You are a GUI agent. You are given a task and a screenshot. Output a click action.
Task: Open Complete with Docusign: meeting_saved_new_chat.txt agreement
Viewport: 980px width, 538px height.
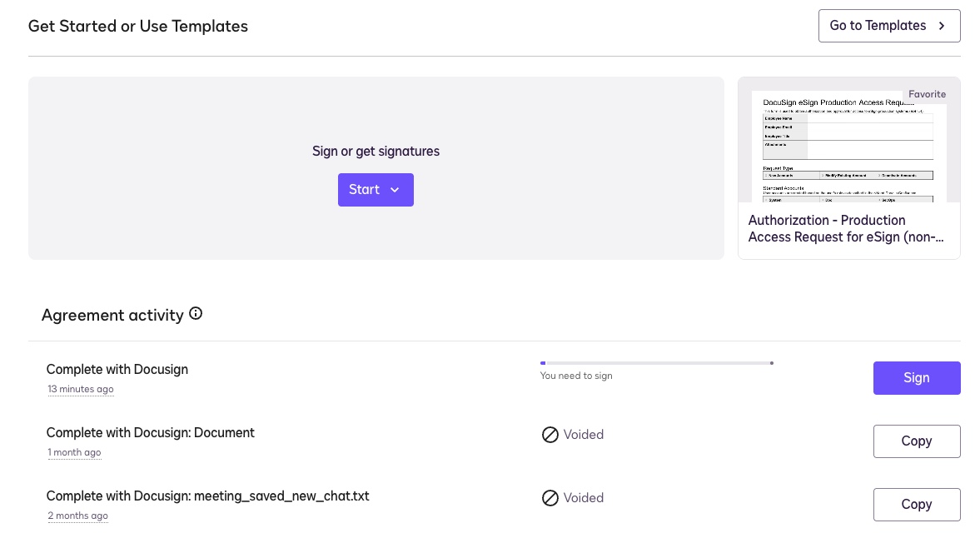[207, 496]
